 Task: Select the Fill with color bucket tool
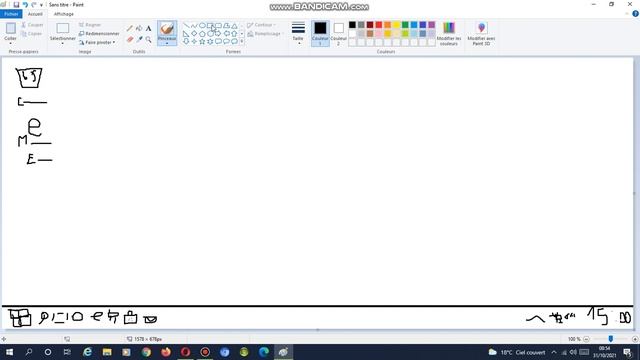[x=139, y=28]
